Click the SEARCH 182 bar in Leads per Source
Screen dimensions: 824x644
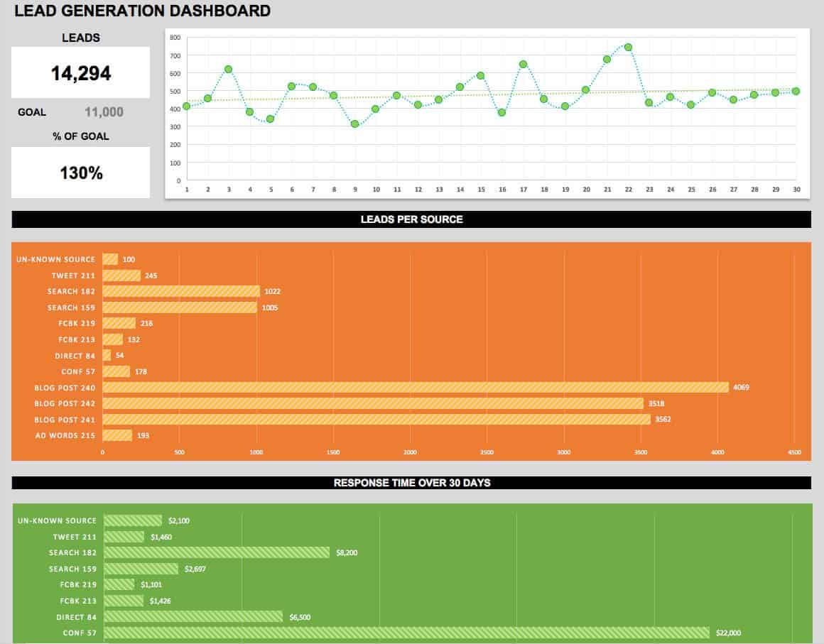coord(181,291)
